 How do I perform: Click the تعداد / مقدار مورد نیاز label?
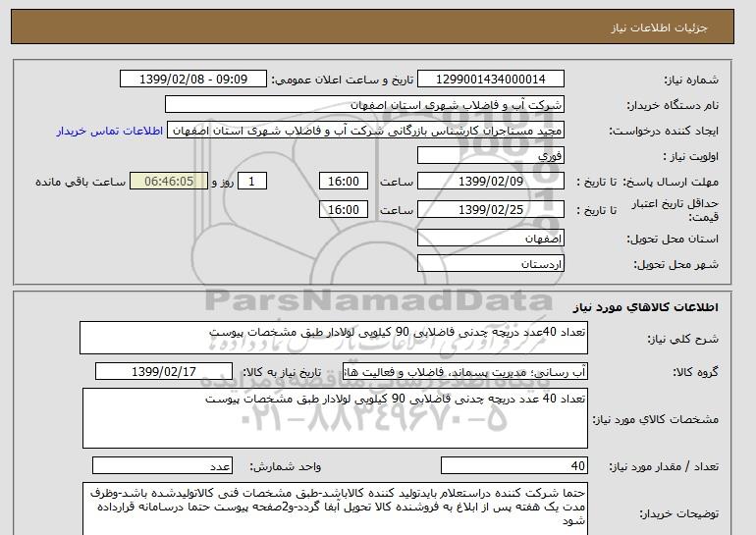(664, 466)
